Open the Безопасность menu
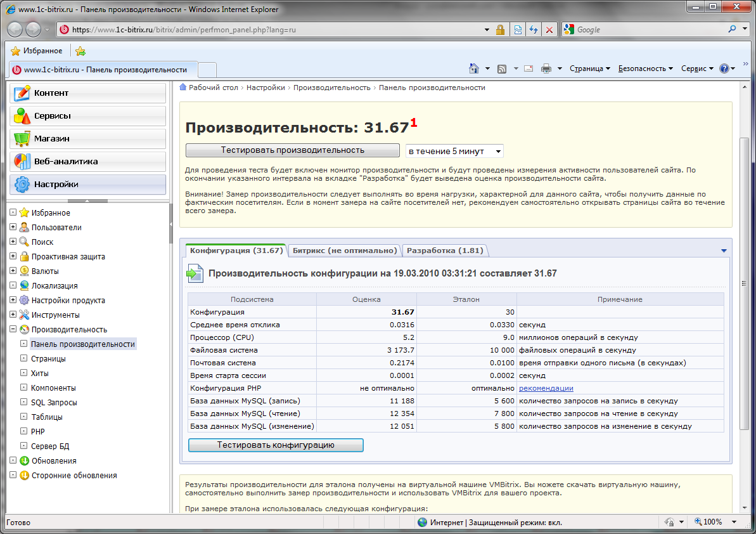This screenshot has height=534, width=756. (646, 68)
